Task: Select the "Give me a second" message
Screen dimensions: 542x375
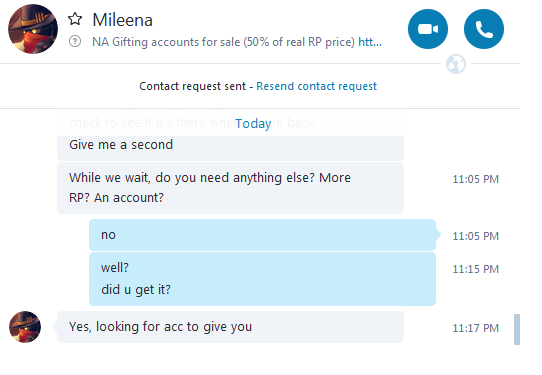Action: click(121, 145)
